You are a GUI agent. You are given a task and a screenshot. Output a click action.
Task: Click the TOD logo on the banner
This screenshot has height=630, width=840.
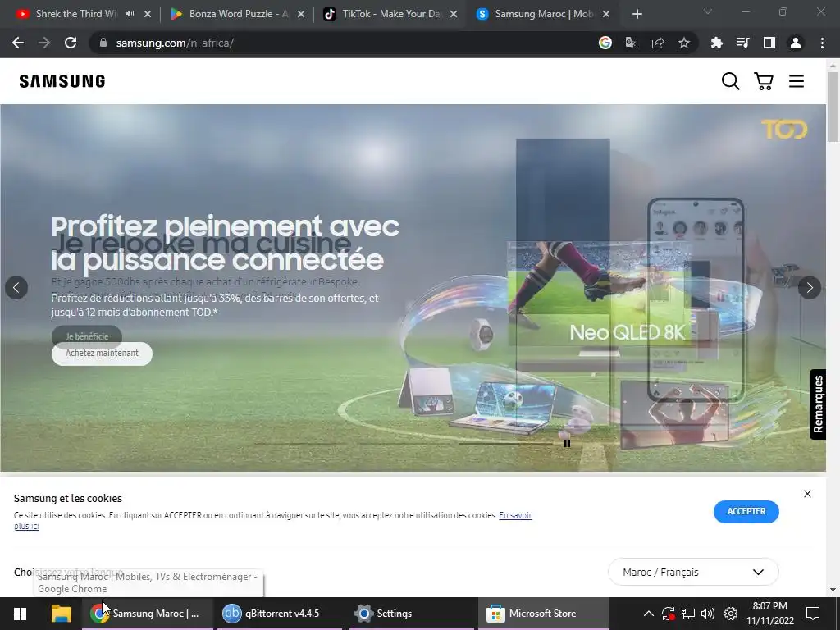click(x=784, y=129)
